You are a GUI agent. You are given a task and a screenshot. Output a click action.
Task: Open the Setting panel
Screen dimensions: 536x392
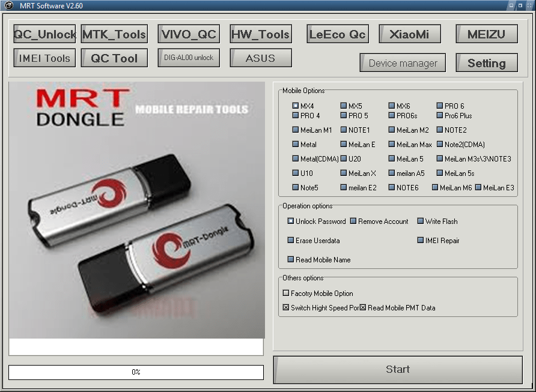(487, 62)
